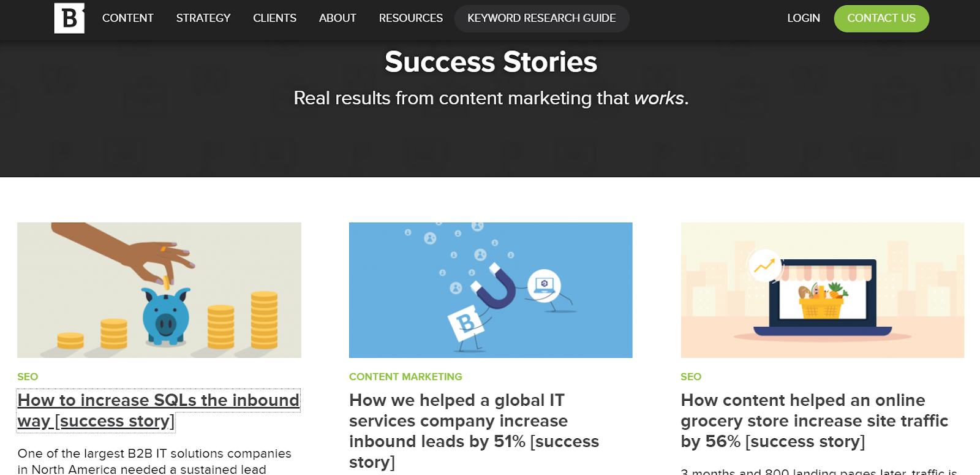Click the Success Stories page heading

tap(491, 62)
